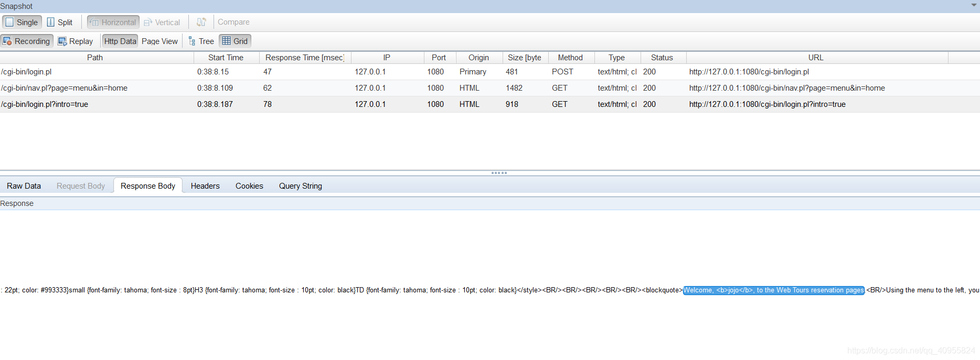Screen dimensions: 980x360
Task: Click the pane splitter grip dots
Action: [499, 173]
